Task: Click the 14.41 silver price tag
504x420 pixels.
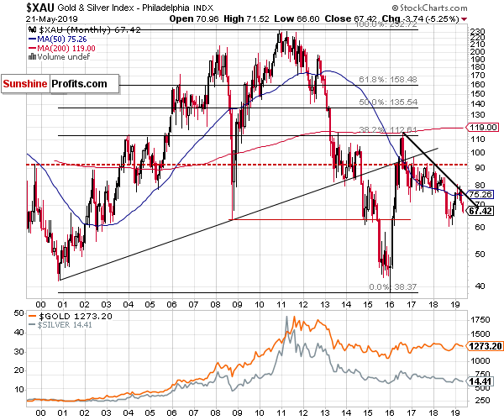Action: click(x=480, y=381)
